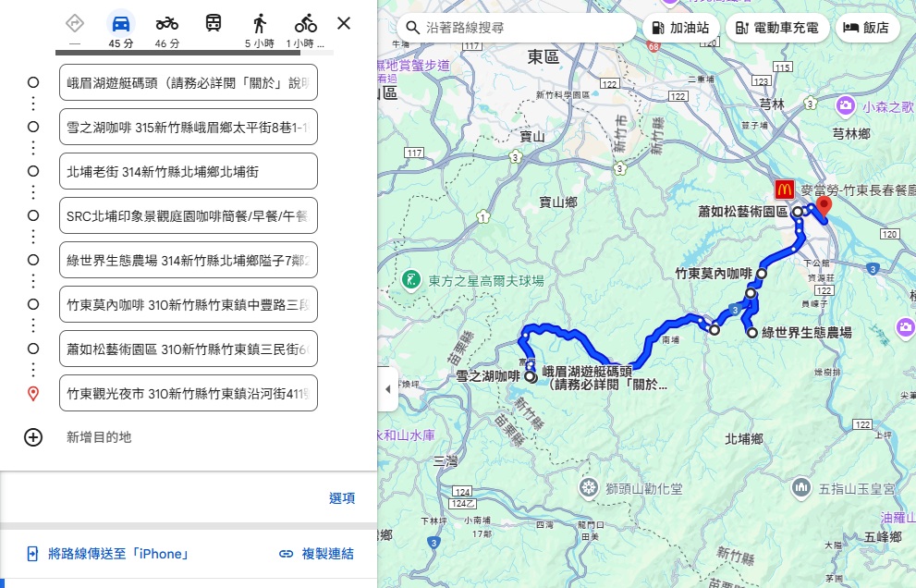916x588 pixels.
Task: Search for 加油站 gas stations
Action: point(681,28)
